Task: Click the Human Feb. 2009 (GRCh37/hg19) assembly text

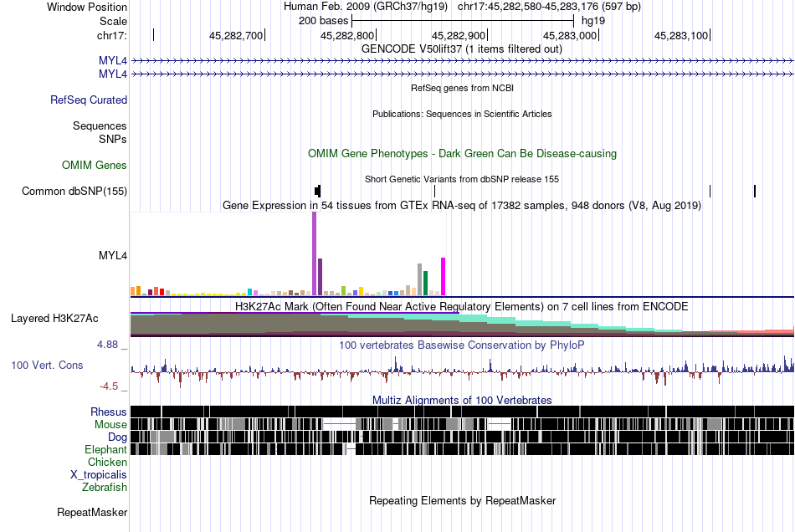Action: 366,7
